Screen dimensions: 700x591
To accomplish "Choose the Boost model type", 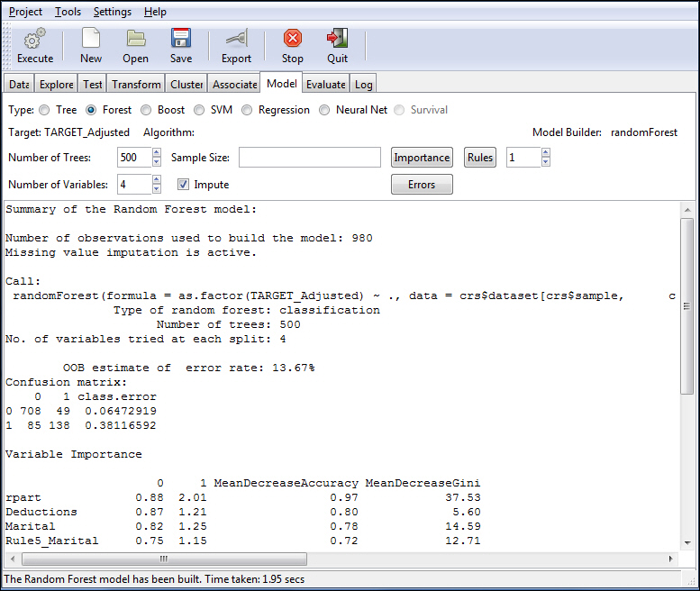I will click(146, 110).
